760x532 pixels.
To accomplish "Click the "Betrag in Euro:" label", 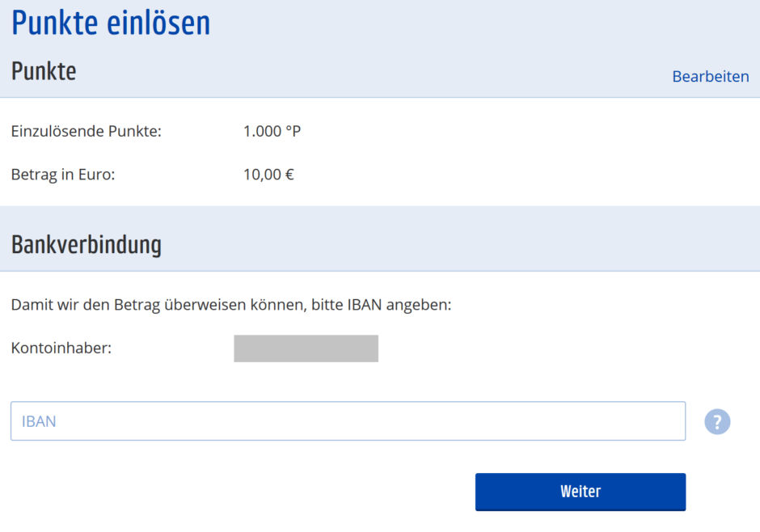I will [x=63, y=174].
